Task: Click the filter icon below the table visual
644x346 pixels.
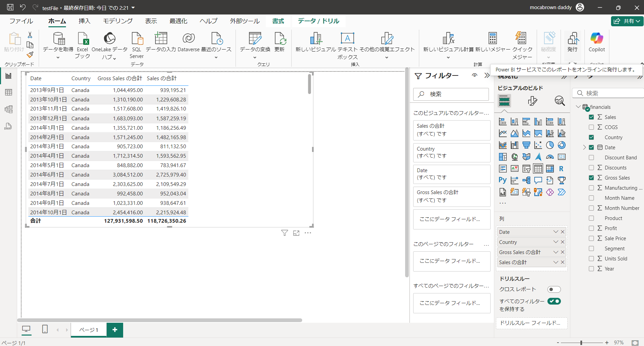Action: 285,233
